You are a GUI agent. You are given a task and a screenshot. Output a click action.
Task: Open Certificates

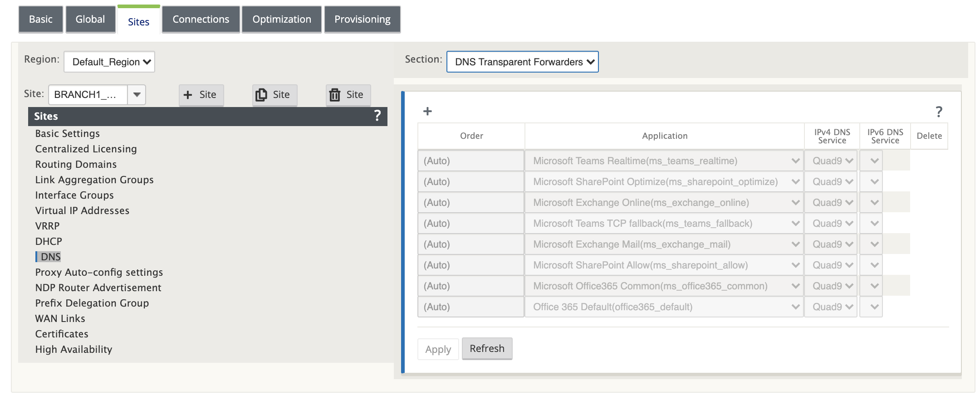(62, 334)
